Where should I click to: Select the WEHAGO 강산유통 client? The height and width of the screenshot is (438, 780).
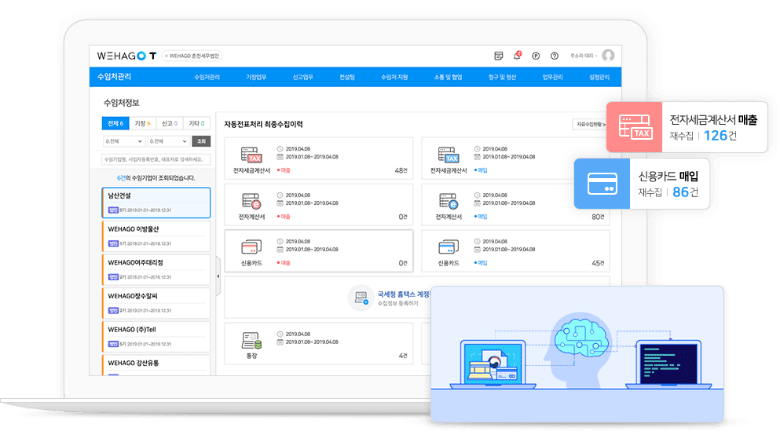click(156, 365)
